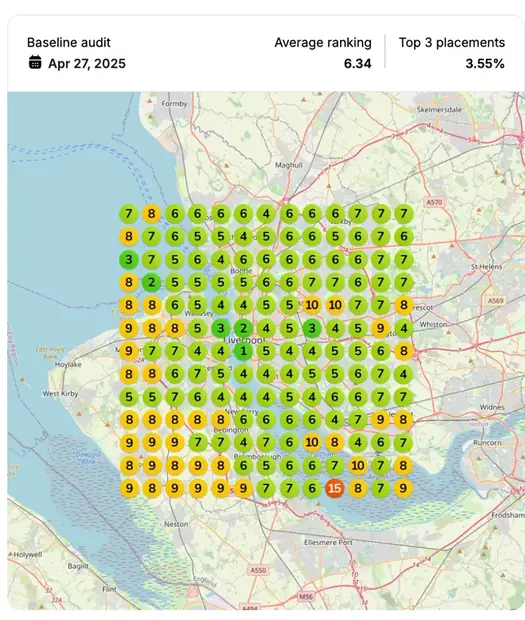Click the St Helens map label

[486, 267]
